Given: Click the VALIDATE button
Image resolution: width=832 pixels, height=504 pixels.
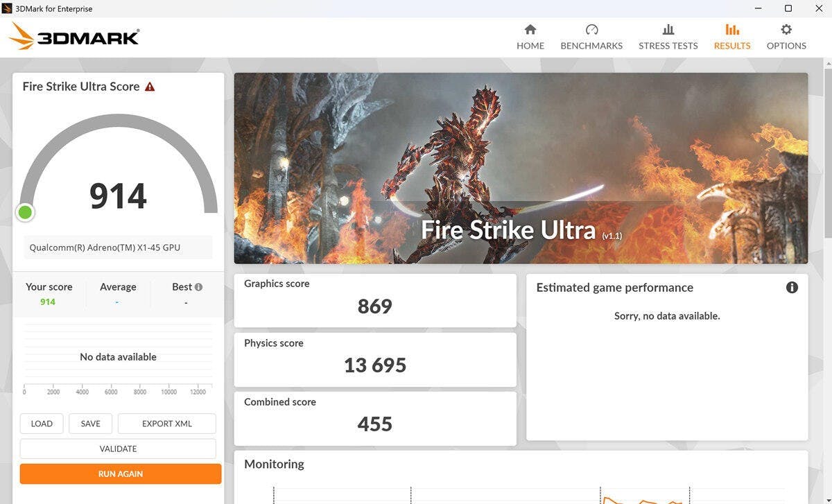Looking at the screenshot, I should point(118,449).
